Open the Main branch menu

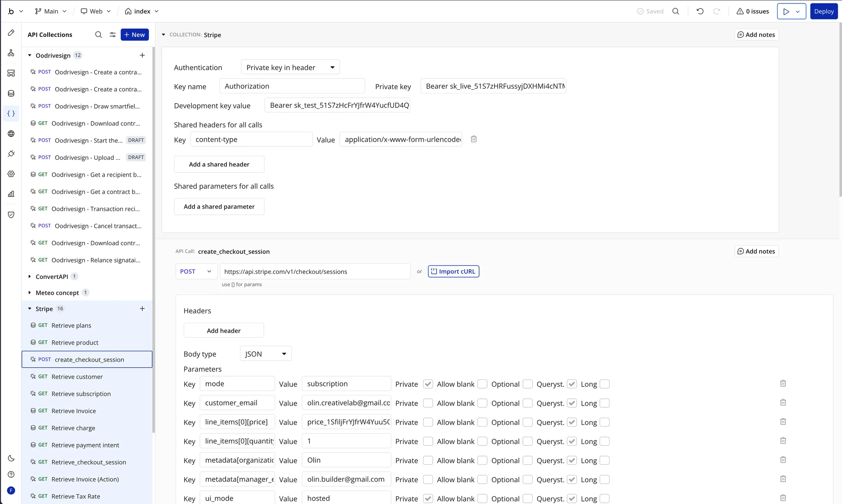pyautogui.click(x=51, y=11)
